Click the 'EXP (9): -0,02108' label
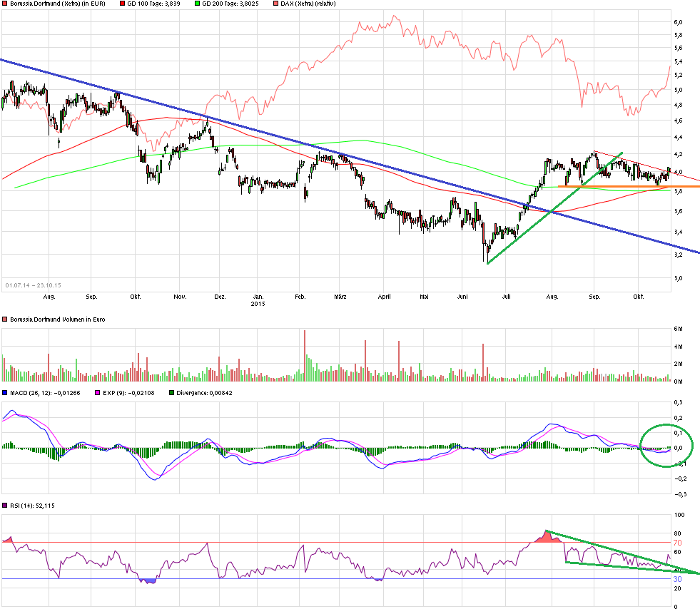This screenshot has height=614, width=700. 128,393
